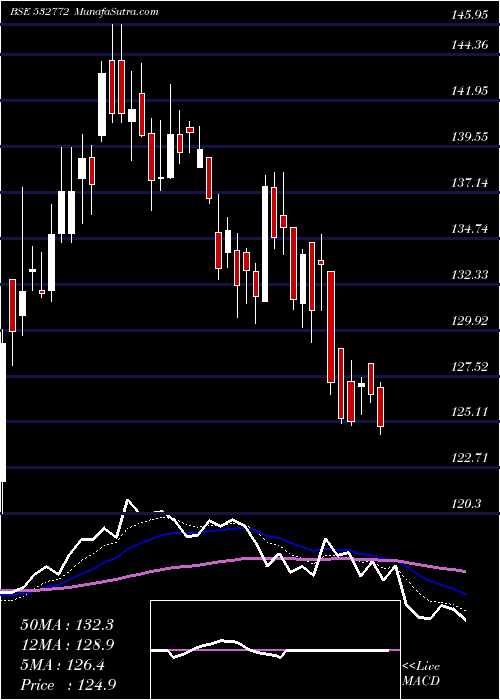500x700 pixels.
Task: Click the 12MA : 128.9 readout
Action: point(67,645)
